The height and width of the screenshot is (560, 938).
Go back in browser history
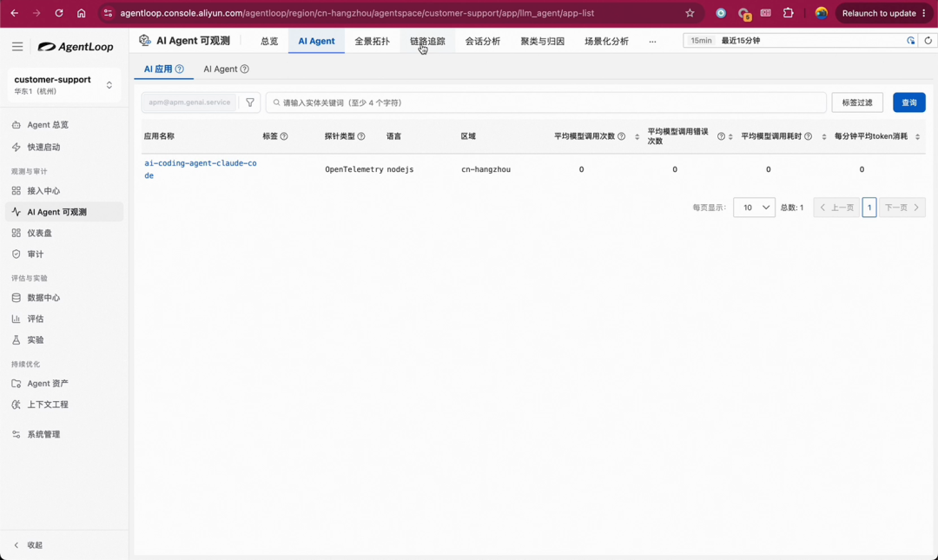(x=15, y=13)
